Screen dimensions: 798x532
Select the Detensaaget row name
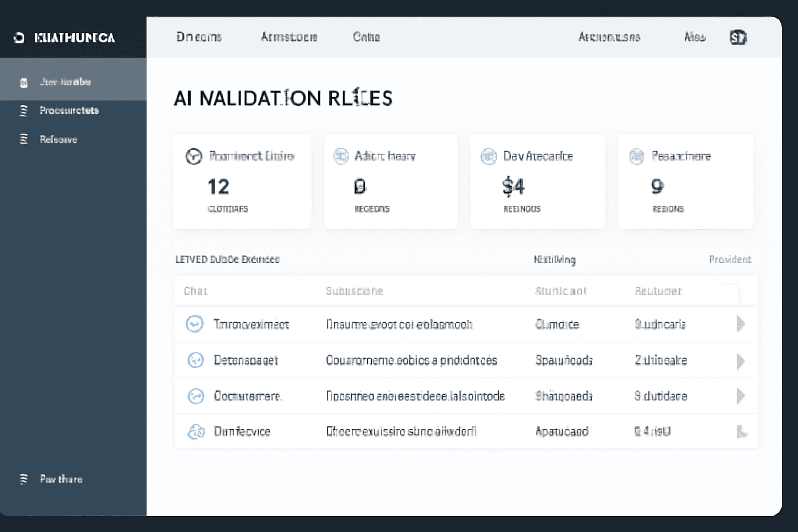(x=246, y=360)
